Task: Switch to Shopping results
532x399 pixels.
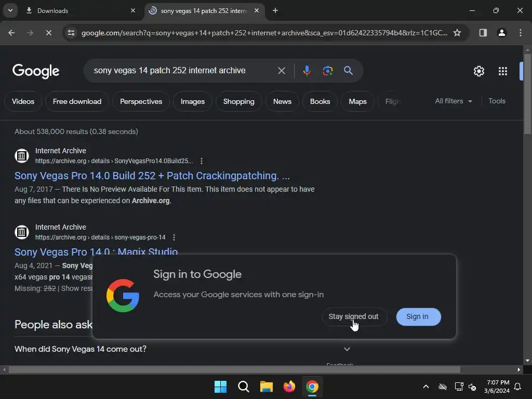Action: click(x=239, y=101)
